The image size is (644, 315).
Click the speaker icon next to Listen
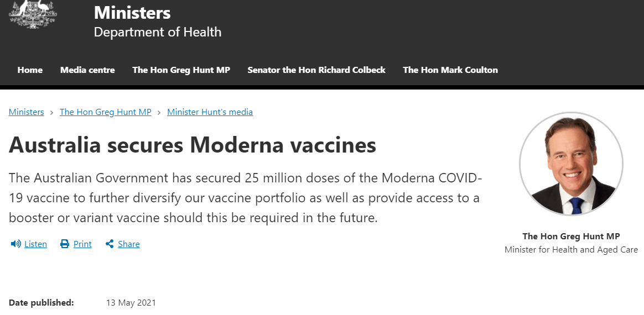[15, 244]
